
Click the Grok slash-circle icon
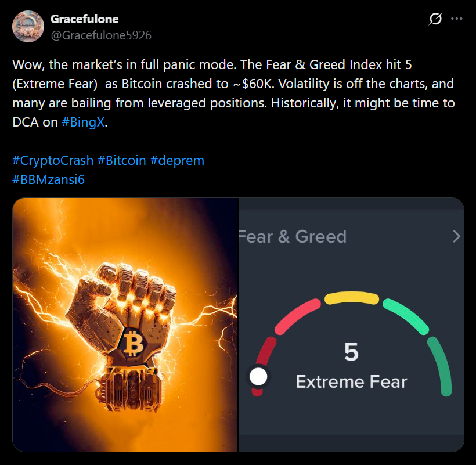[x=435, y=19]
